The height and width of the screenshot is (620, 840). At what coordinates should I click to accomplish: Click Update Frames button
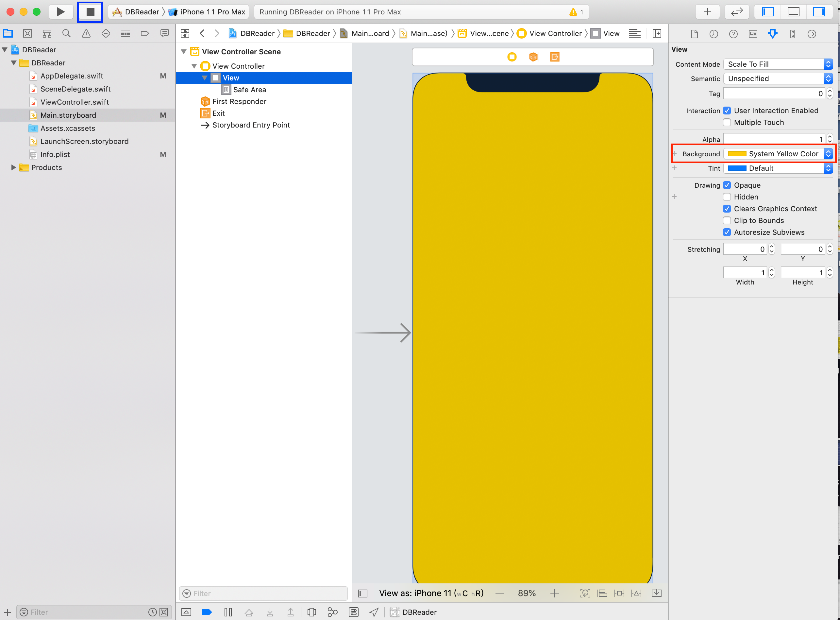[x=585, y=594]
